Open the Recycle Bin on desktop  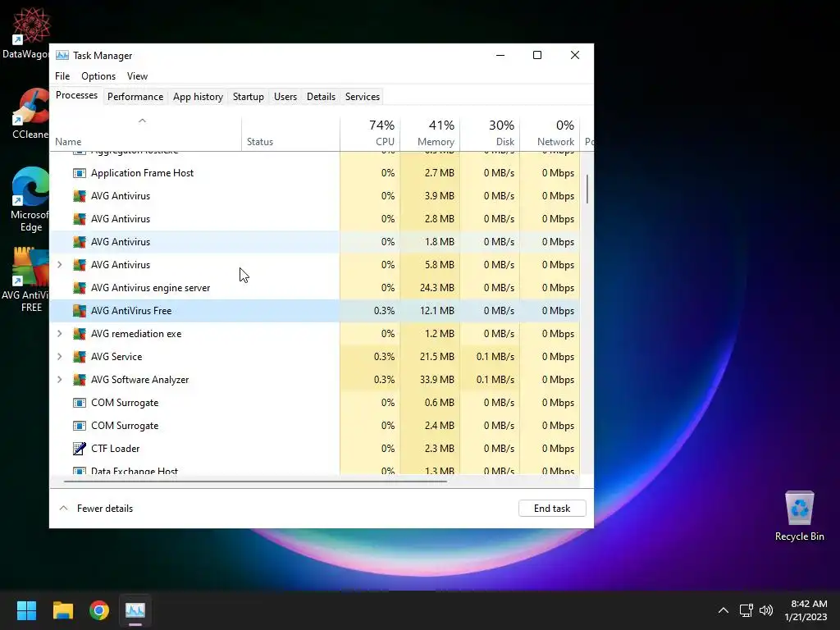(799, 517)
